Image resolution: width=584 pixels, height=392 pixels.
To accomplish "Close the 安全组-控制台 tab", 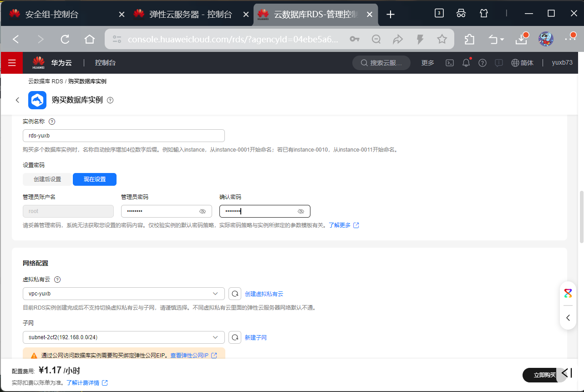I will [122, 15].
